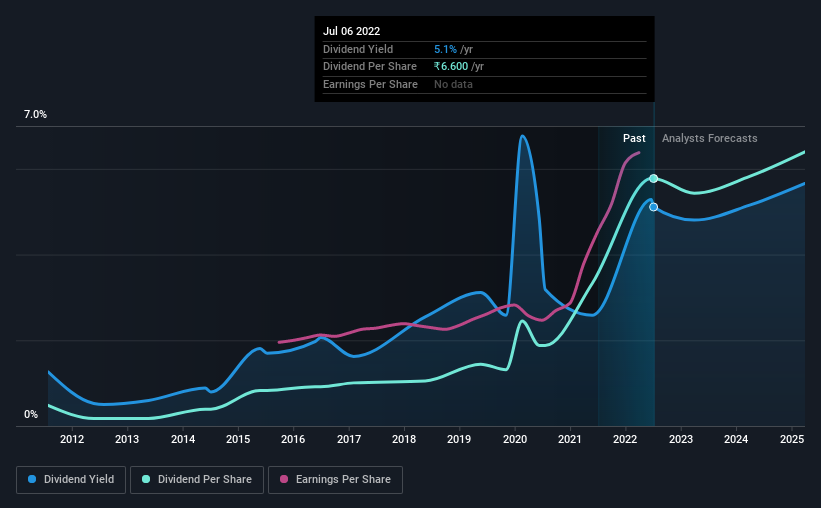Click the 2020 x-axis label

coord(515,439)
